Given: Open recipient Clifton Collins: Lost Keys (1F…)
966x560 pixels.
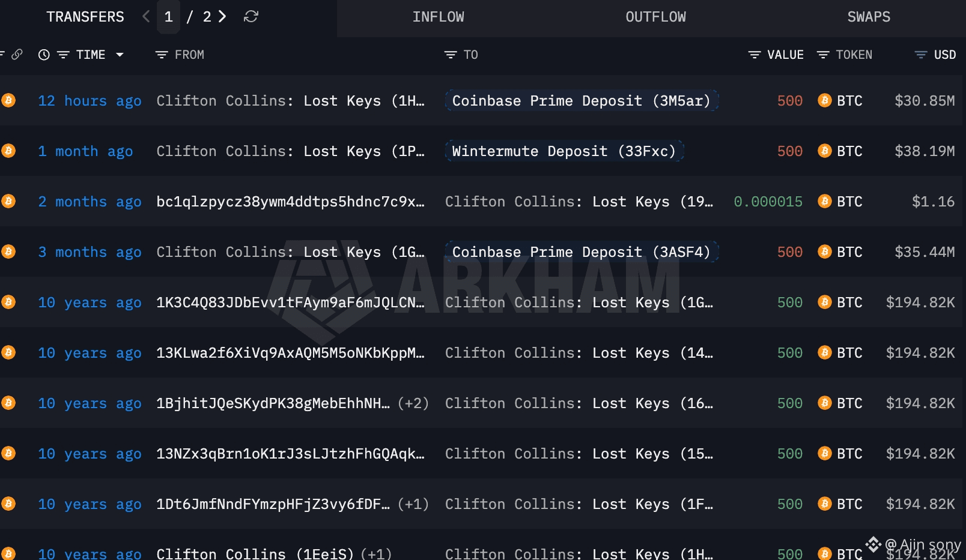Looking at the screenshot, I should click(579, 504).
